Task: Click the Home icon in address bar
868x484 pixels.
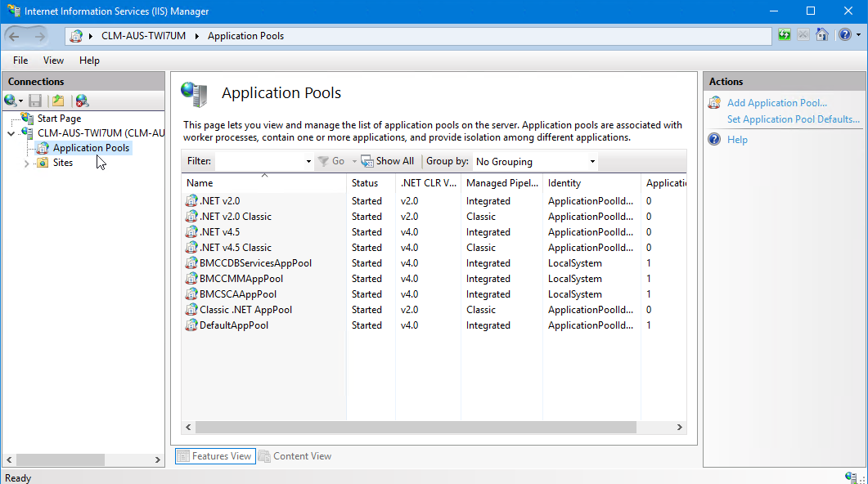Action: pos(822,35)
